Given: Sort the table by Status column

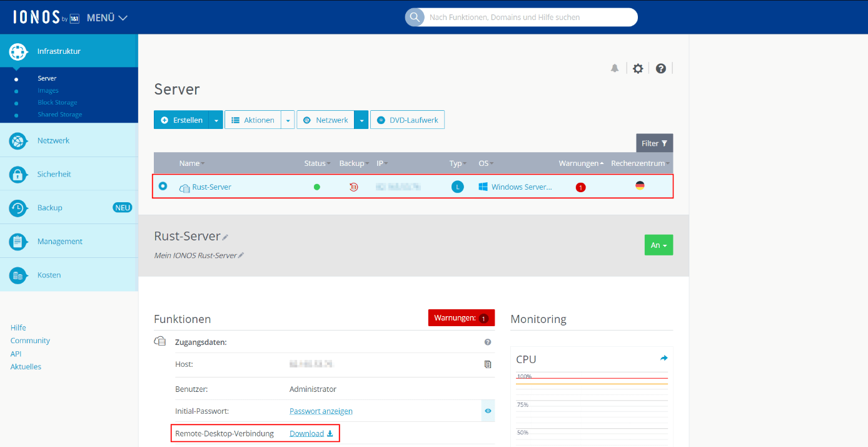Looking at the screenshot, I should [318, 163].
